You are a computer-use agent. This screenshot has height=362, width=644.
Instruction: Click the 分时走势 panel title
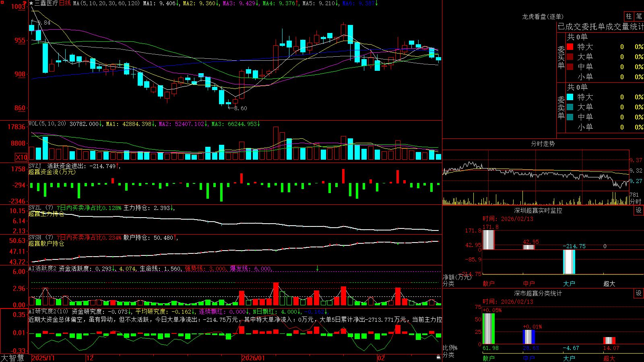click(x=543, y=144)
